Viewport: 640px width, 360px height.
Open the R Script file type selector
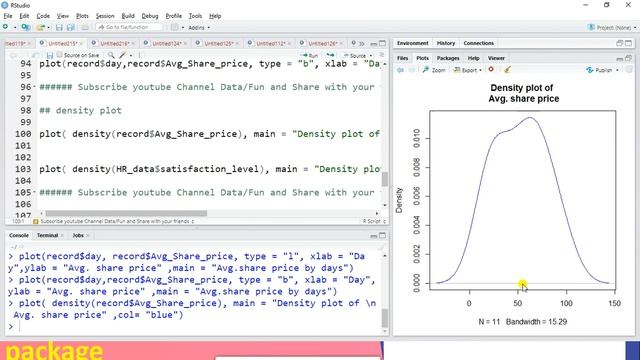coord(374,221)
